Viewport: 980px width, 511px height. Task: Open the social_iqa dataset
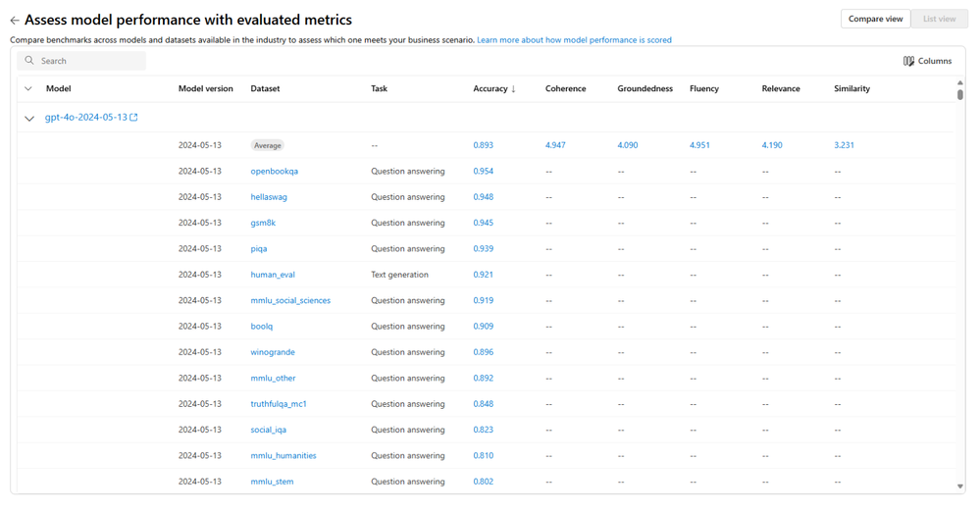coord(269,430)
